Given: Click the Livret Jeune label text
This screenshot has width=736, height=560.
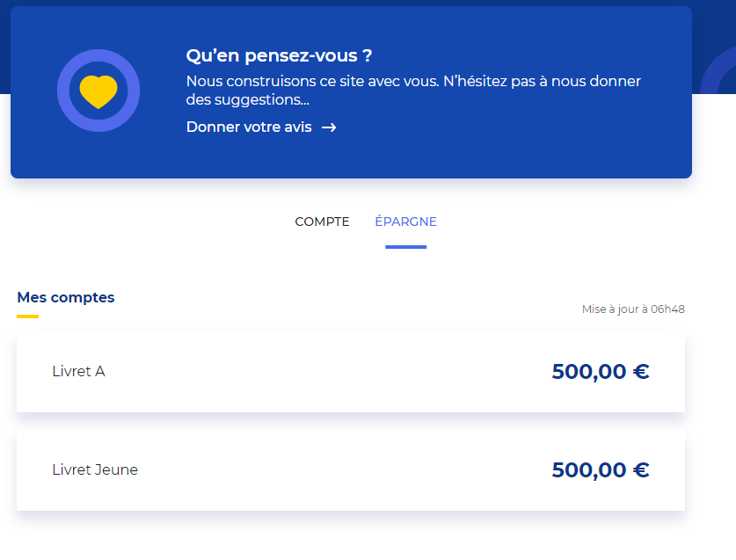Looking at the screenshot, I should 95,469.
